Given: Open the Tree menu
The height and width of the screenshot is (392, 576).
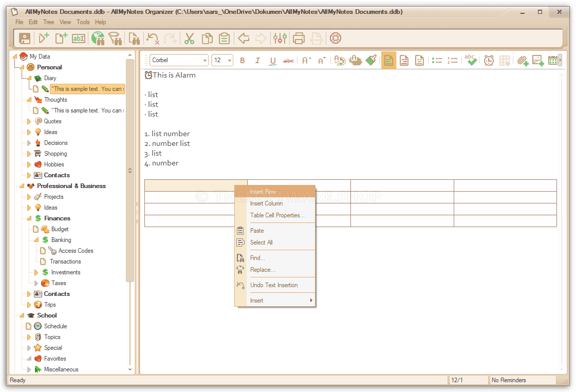Looking at the screenshot, I should point(48,22).
